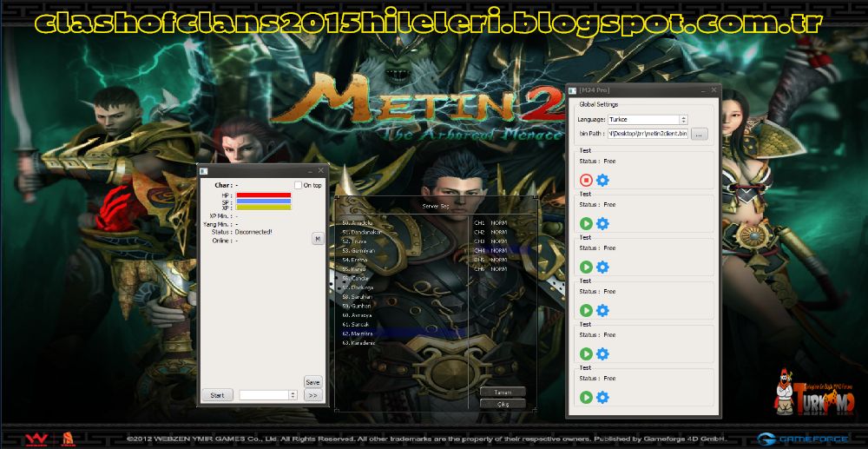Open settings gear of fifth Test slot
This screenshot has height=449, width=868.
pos(602,353)
